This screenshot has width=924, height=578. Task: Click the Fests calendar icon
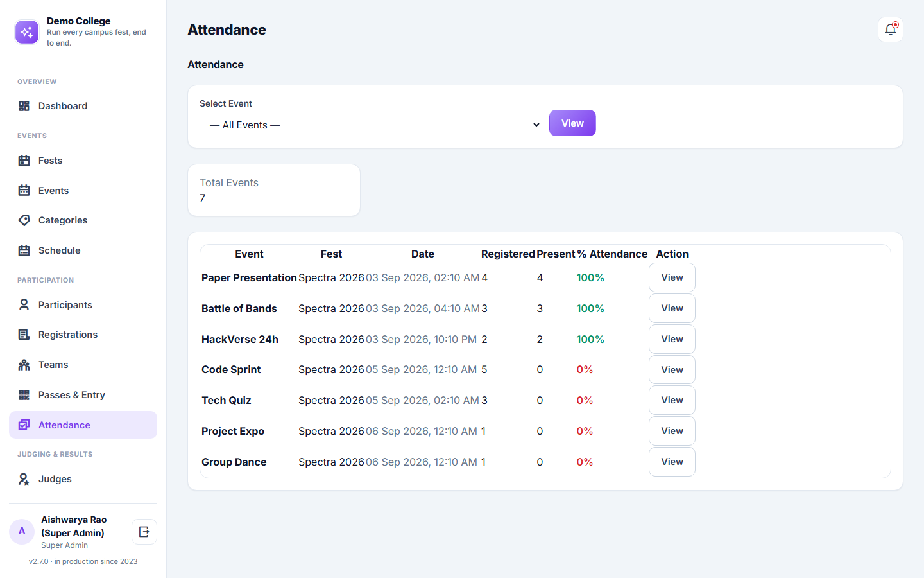(24, 161)
